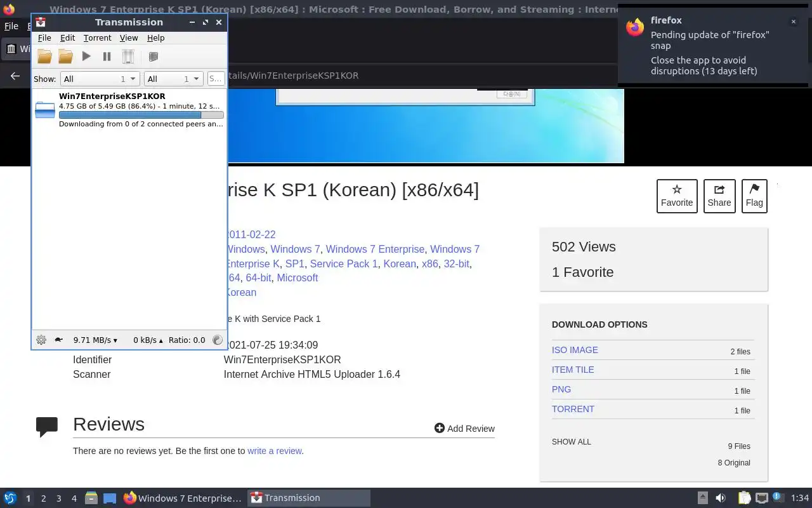Image resolution: width=812 pixels, height=508 pixels.
Task: Open the network connection tray icon
Action: click(x=762, y=498)
